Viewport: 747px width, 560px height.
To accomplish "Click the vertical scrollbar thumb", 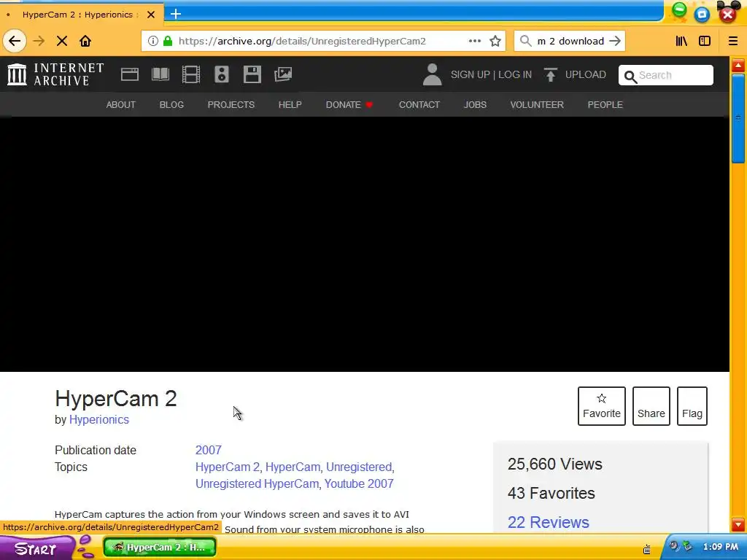I will pyautogui.click(x=738, y=118).
